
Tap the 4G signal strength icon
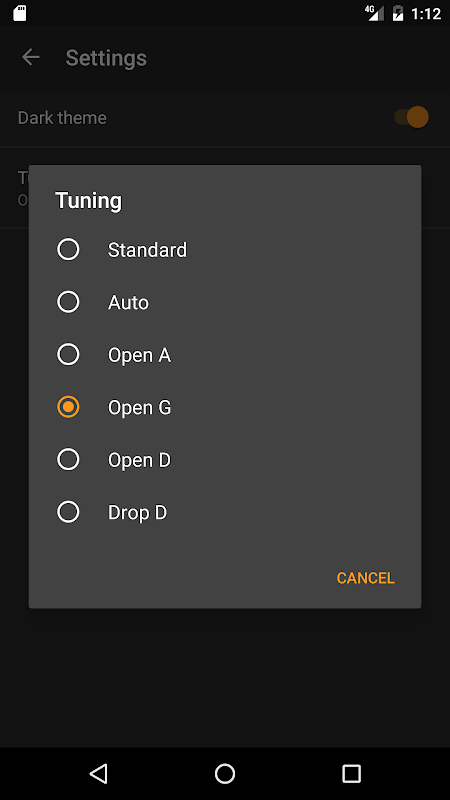click(374, 13)
